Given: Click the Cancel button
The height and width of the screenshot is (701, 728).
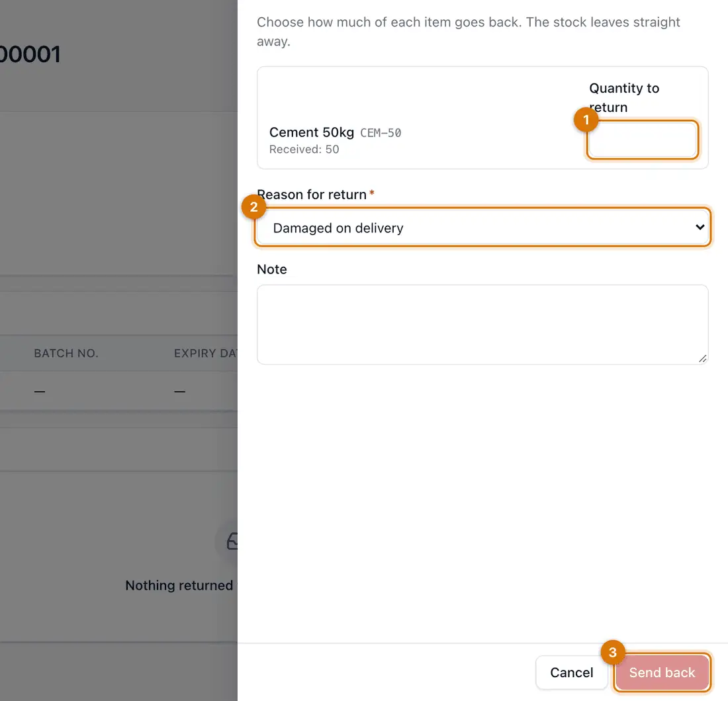Looking at the screenshot, I should 572,673.
